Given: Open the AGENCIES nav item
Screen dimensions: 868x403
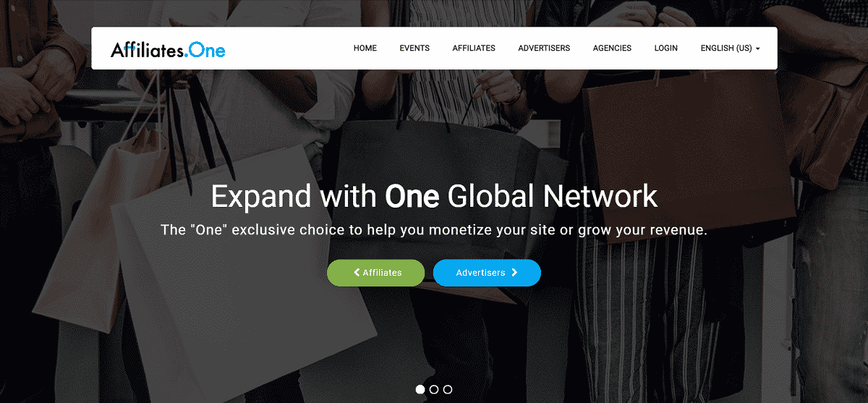Looking at the screenshot, I should (612, 48).
